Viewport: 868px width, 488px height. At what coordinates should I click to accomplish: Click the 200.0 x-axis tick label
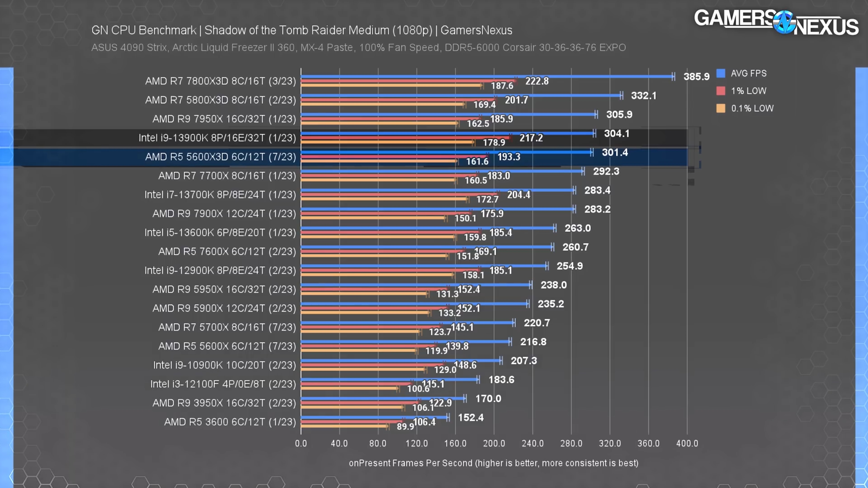coord(494,443)
